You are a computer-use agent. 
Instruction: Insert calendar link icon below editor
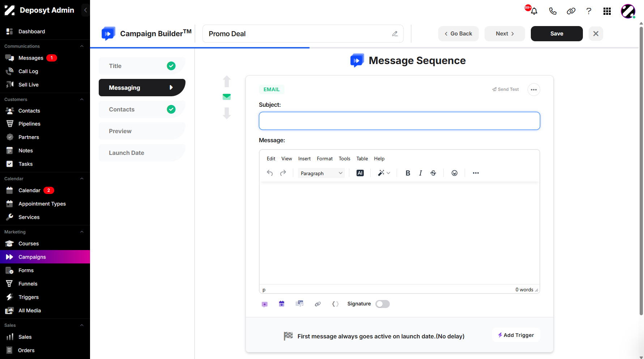(282, 304)
